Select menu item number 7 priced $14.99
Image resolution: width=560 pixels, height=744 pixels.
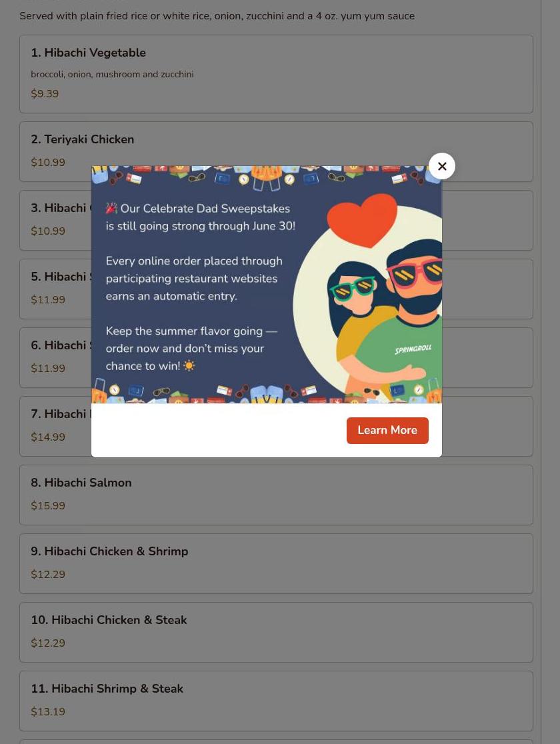[55, 426]
